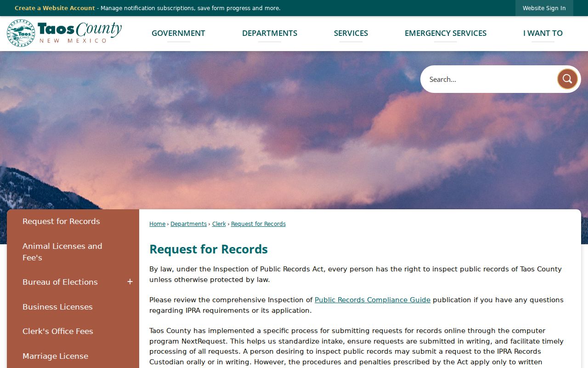Image resolution: width=588 pixels, height=368 pixels.
Task: Go to Taos County logo homepage
Action: point(64,33)
